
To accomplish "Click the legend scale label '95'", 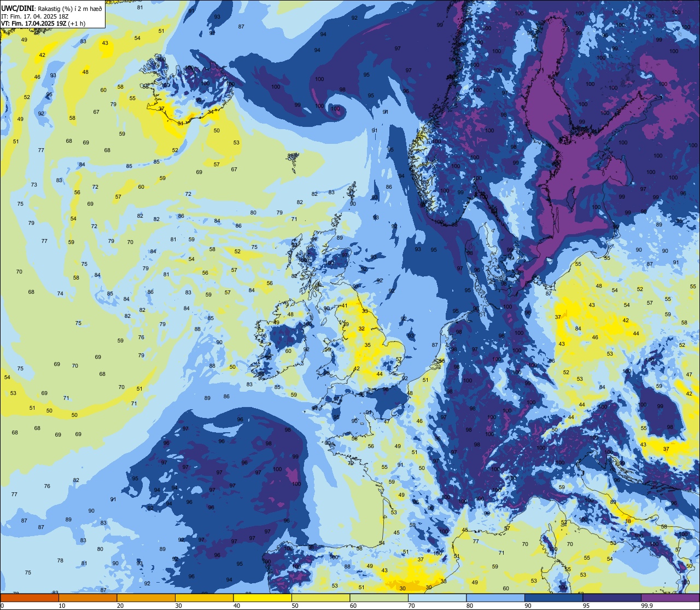I will (x=586, y=606).
